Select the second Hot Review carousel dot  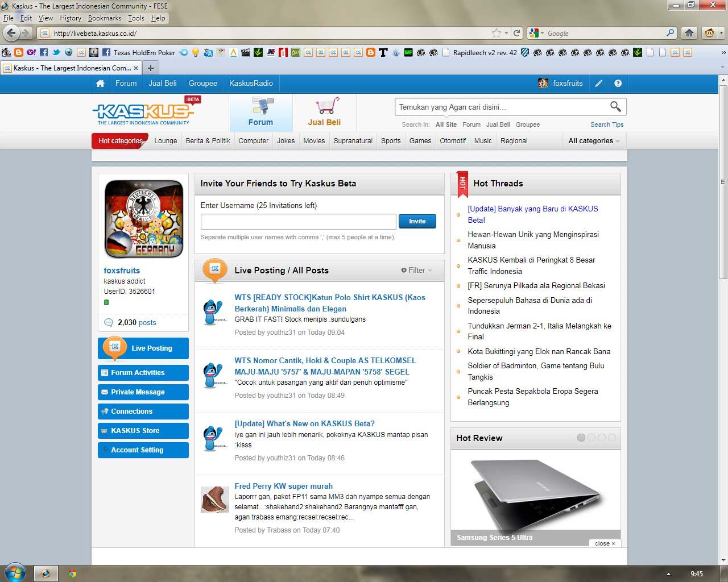tap(591, 438)
